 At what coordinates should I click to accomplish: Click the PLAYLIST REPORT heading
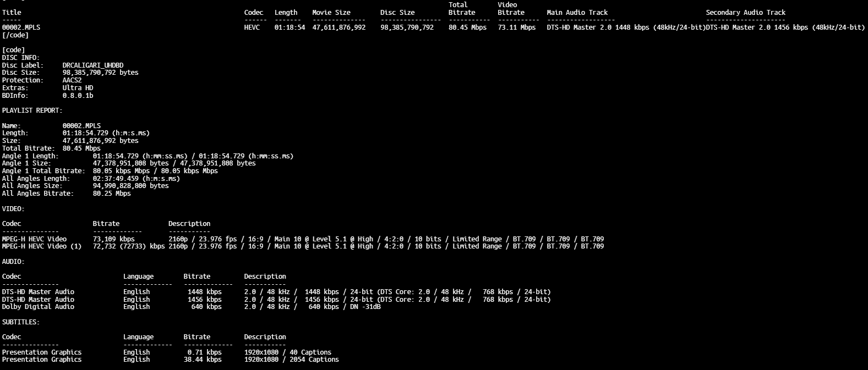pos(32,111)
